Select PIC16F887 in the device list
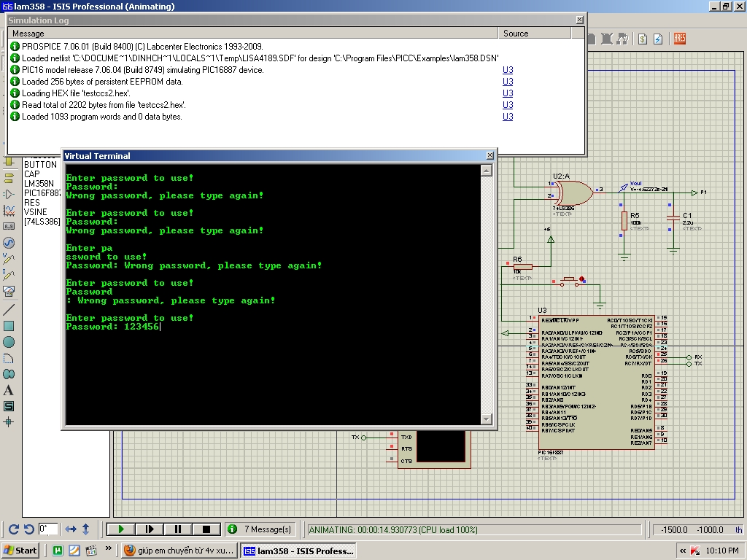Screen dimensions: 747x560 click(42, 193)
